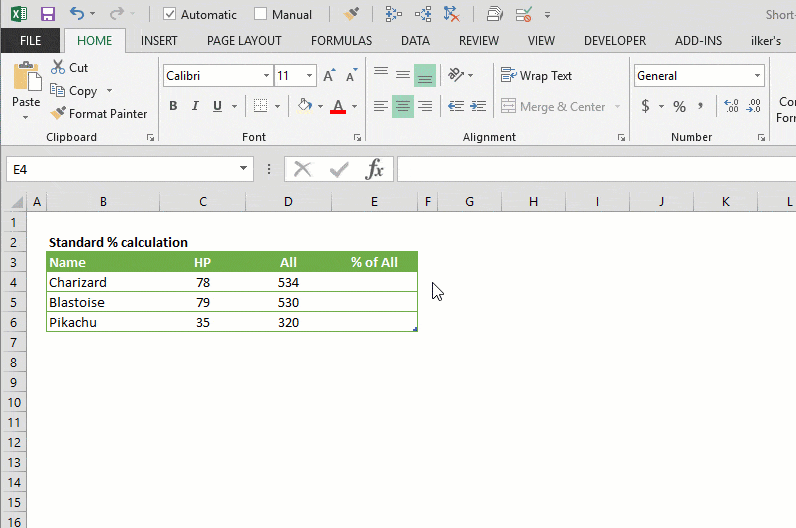Viewport: 796px width, 528px height.
Task: Decrease font size with small A icon
Action: pos(351,76)
